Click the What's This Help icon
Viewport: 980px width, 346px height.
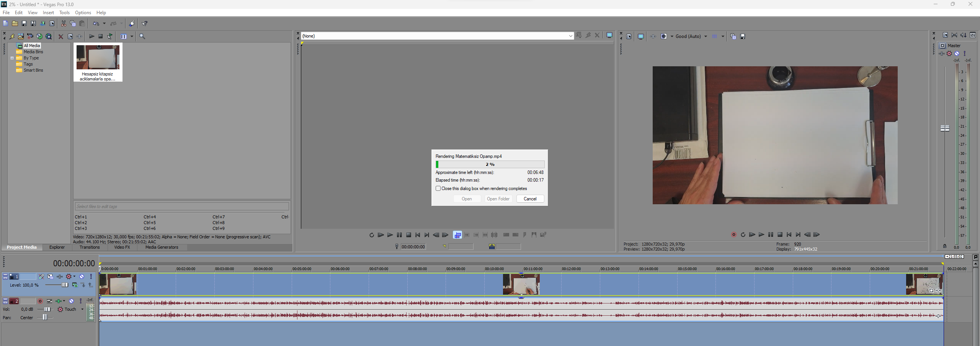pyautogui.click(x=145, y=23)
